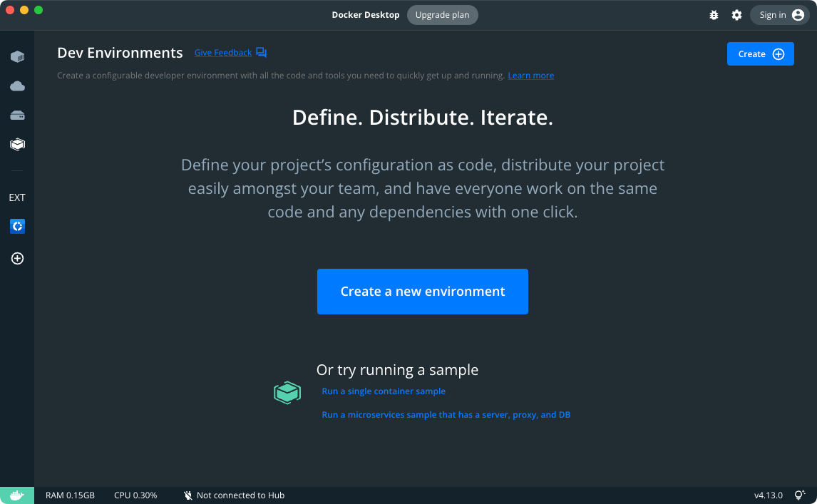This screenshot has height=504, width=817.
Task: Click the Create button at top right
Action: click(760, 54)
